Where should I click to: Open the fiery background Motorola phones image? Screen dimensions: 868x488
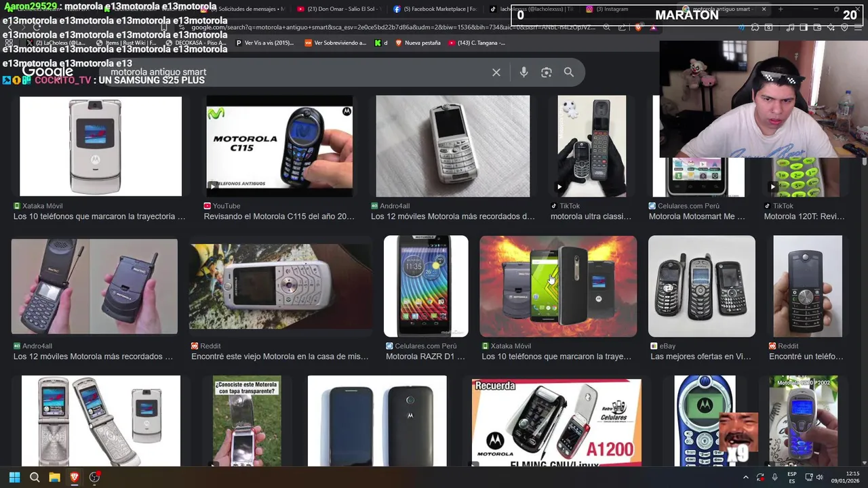[558, 286]
